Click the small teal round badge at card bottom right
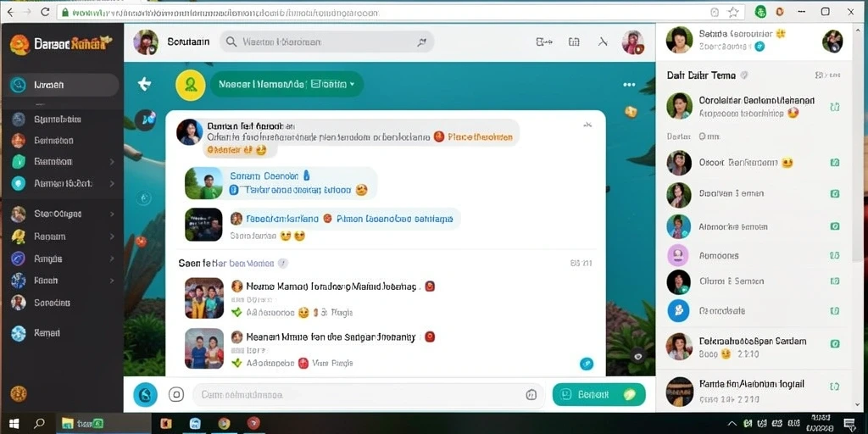This screenshot has width=868, height=434. (587, 364)
